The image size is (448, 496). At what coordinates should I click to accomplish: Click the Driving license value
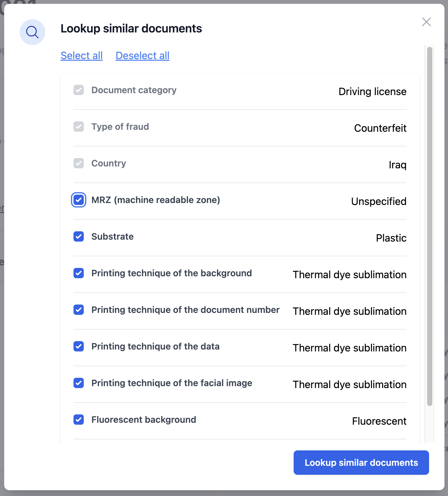click(372, 92)
